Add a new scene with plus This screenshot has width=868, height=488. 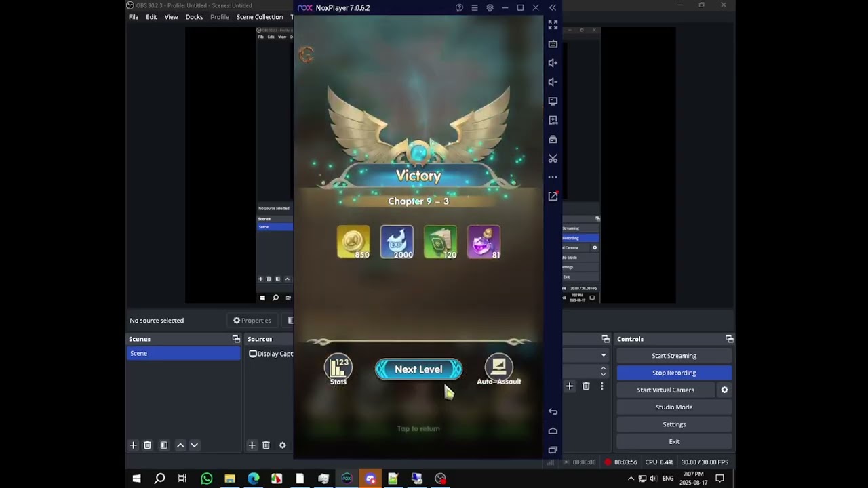pyautogui.click(x=133, y=445)
